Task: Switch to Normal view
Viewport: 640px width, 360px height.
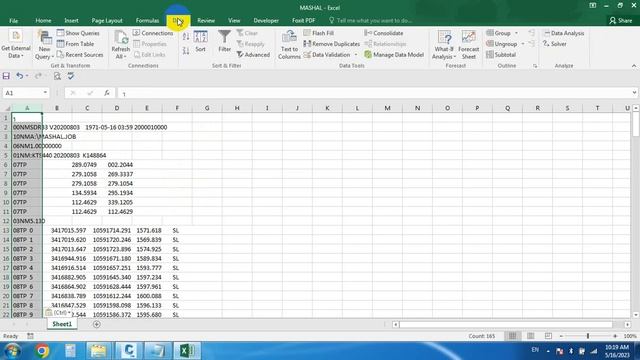Action: [x=512, y=336]
